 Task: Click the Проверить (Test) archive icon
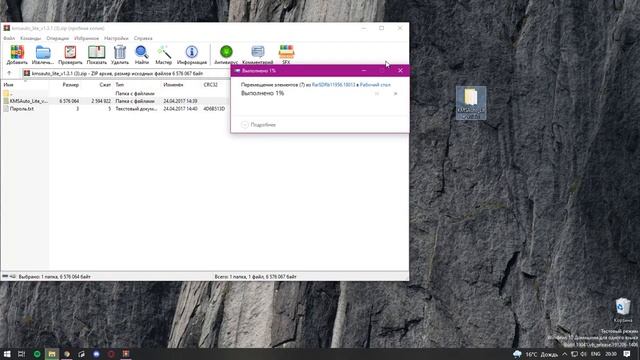coord(70,55)
